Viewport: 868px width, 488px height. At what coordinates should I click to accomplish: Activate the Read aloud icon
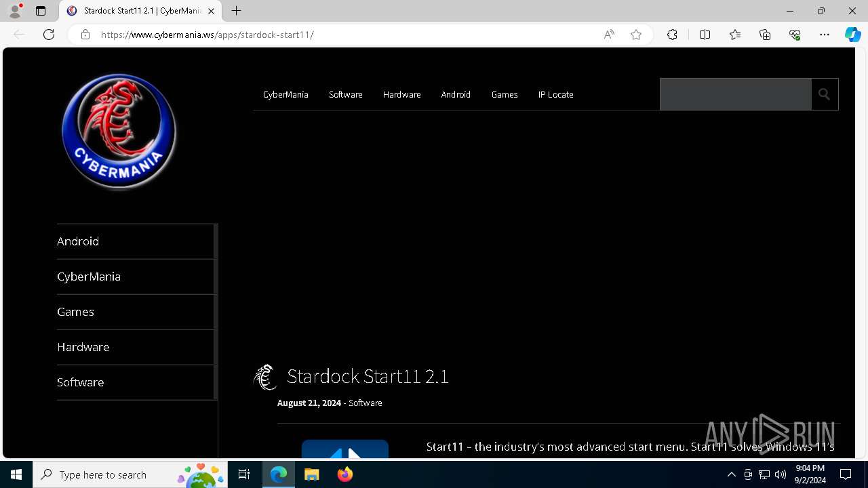[x=609, y=35]
